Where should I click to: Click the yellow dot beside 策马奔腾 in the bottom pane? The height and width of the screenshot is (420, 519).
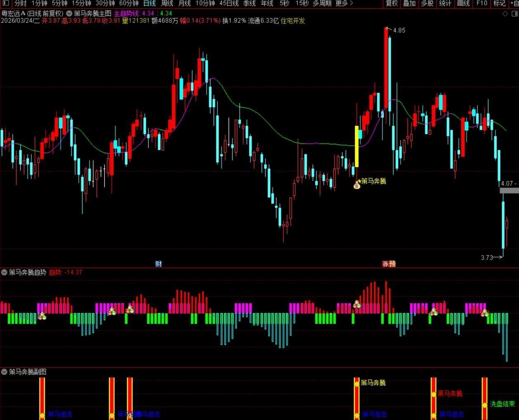point(356,384)
